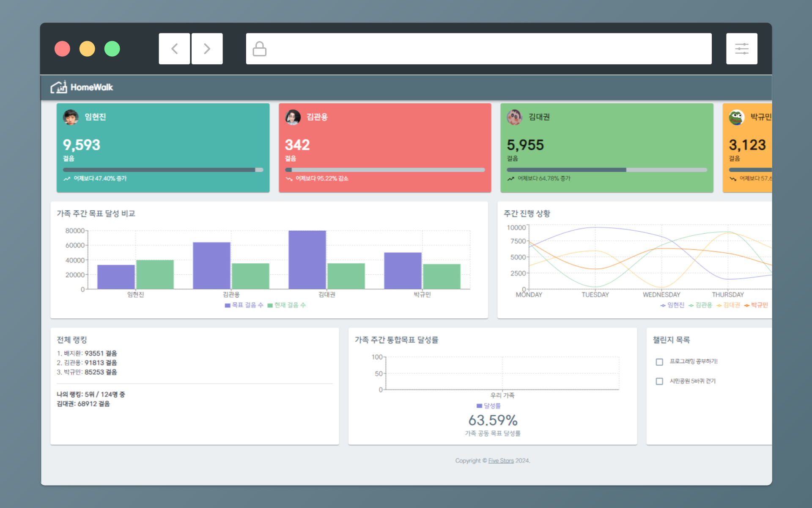Click the purple 김대권 target steps bar
Screen dimensions: 812x508
click(x=307, y=259)
